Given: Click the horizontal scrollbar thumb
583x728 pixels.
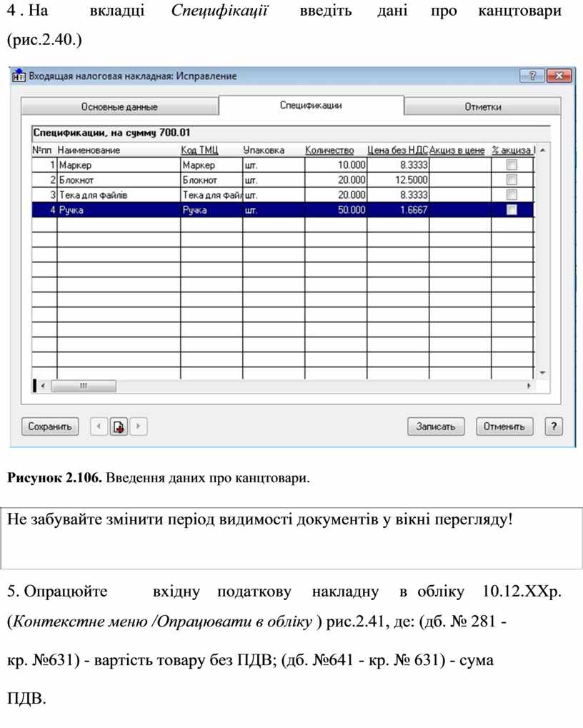Looking at the screenshot, I should tap(84, 386).
